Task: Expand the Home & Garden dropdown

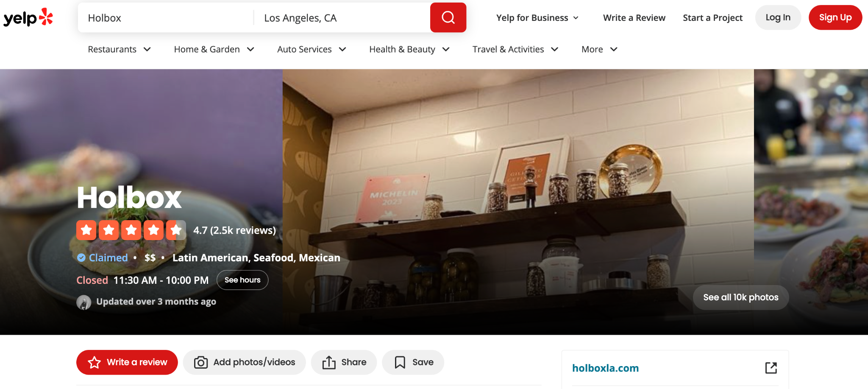Action: [x=214, y=49]
